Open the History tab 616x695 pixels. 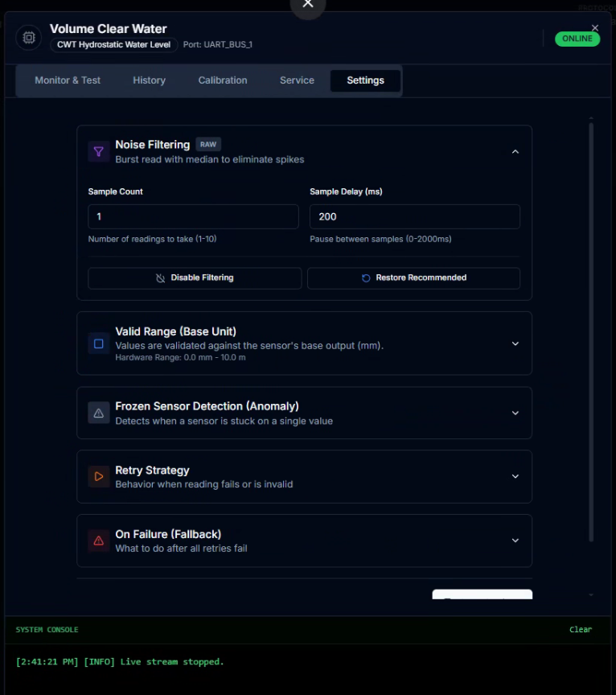[150, 80]
